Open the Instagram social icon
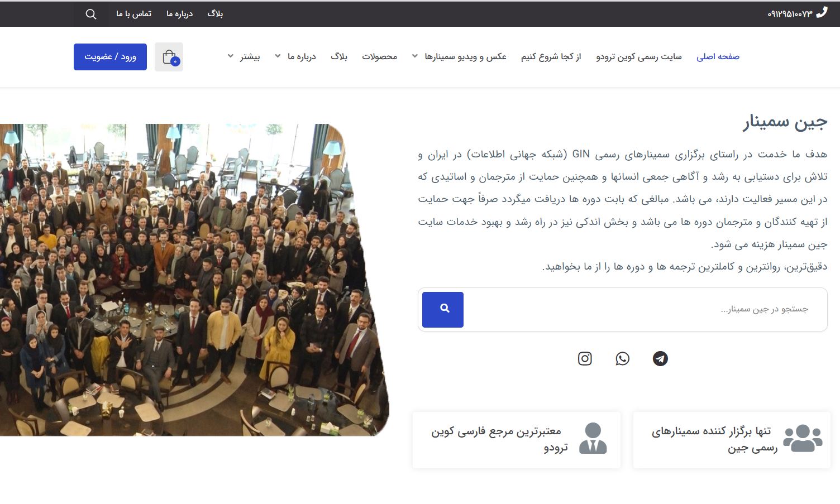 [x=585, y=358]
